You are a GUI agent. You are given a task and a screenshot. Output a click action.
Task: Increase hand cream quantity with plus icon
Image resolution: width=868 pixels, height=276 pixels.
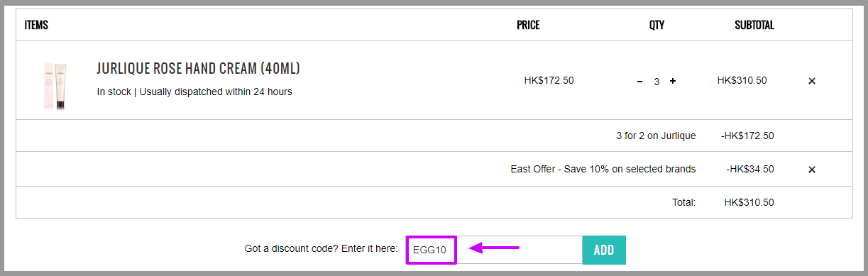pos(673,81)
